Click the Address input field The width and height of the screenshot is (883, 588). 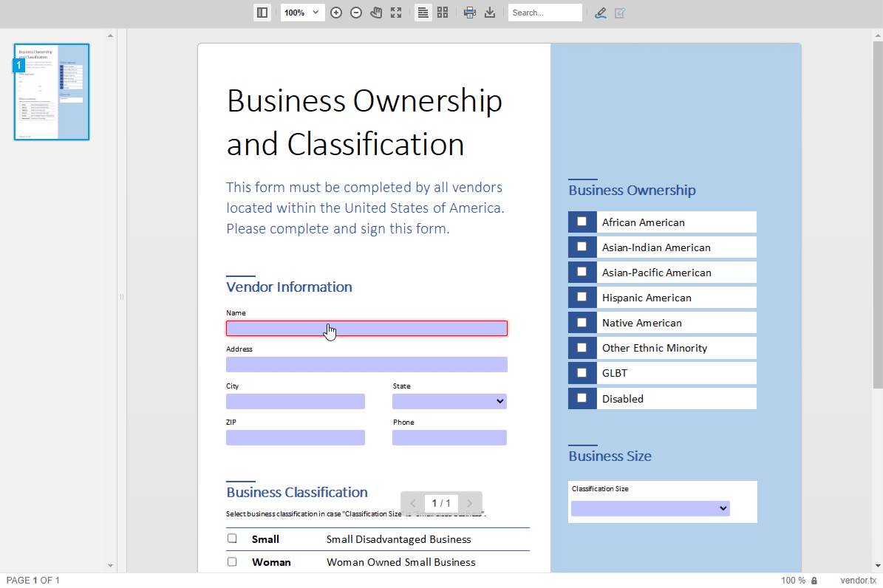pyautogui.click(x=367, y=364)
